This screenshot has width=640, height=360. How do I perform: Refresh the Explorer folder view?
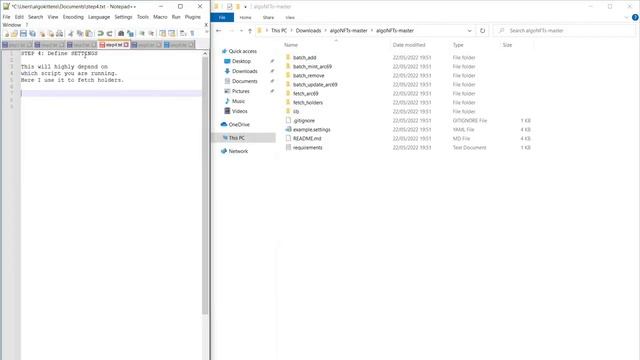point(482,31)
